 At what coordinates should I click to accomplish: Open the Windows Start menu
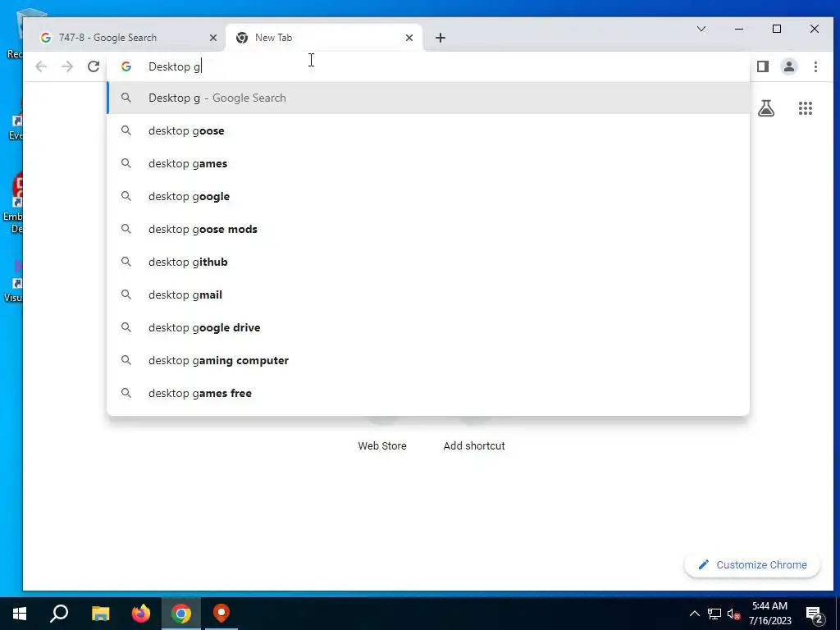tap(20, 614)
